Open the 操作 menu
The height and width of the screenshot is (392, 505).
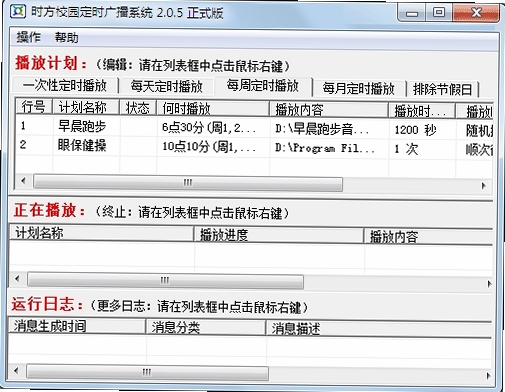pyautogui.click(x=29, y=37)
